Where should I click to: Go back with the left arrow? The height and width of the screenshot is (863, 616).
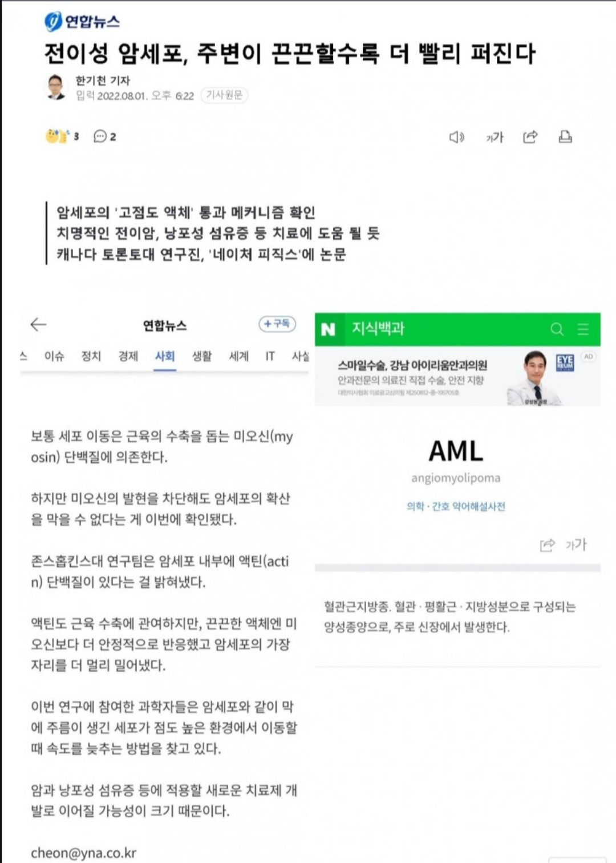(38, 324)
